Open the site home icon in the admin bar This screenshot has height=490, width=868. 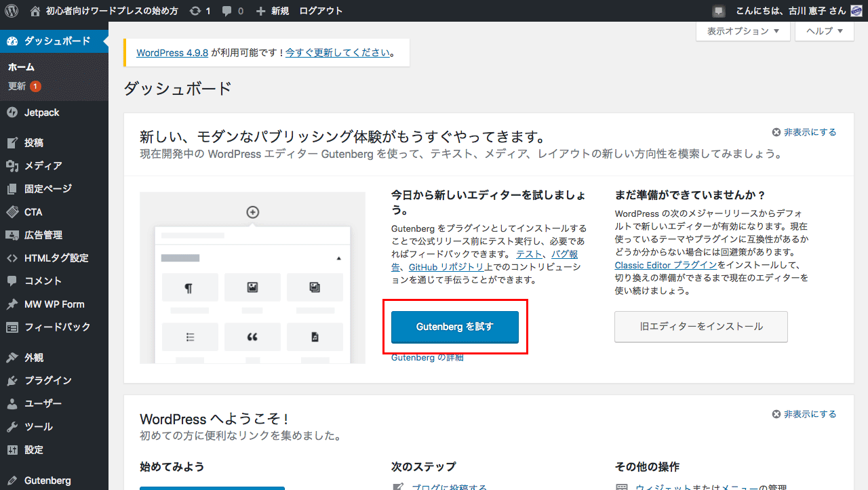[35, 11]
